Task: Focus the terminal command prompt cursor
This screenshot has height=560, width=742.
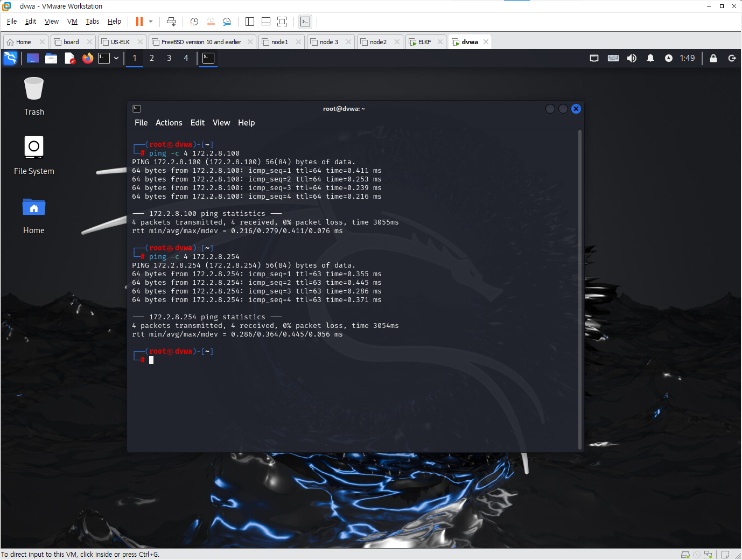Action: tap(151, 360)
